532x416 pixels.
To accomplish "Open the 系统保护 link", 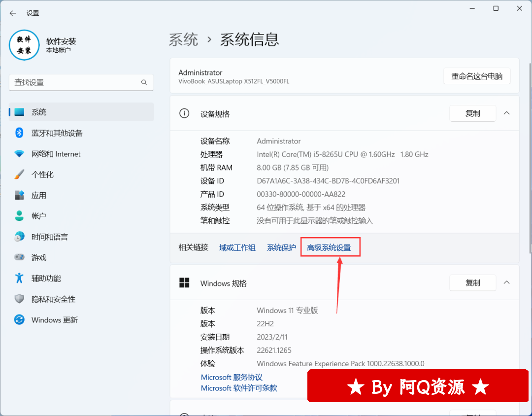I will (281, 247).
